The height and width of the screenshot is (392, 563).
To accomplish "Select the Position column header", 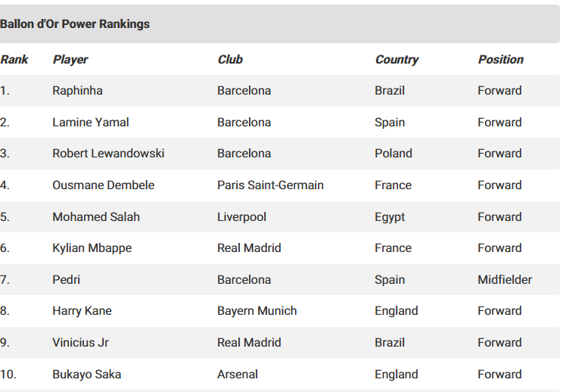I will (501, 59).
